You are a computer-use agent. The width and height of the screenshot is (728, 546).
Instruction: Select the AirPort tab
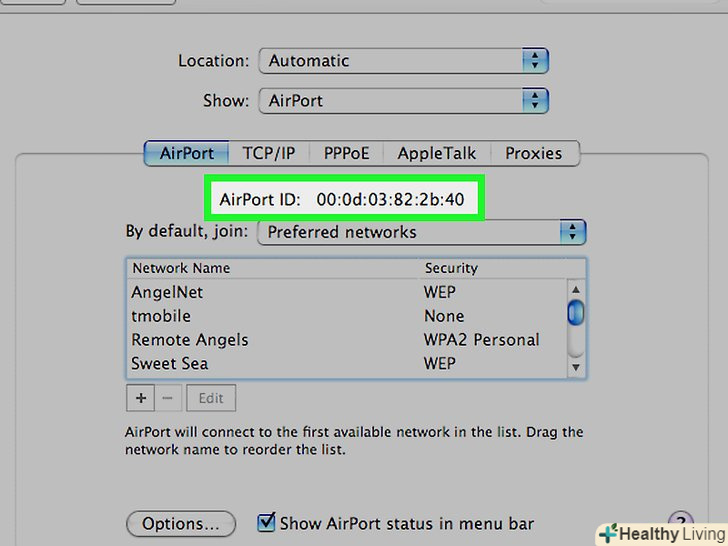point(187,153)
